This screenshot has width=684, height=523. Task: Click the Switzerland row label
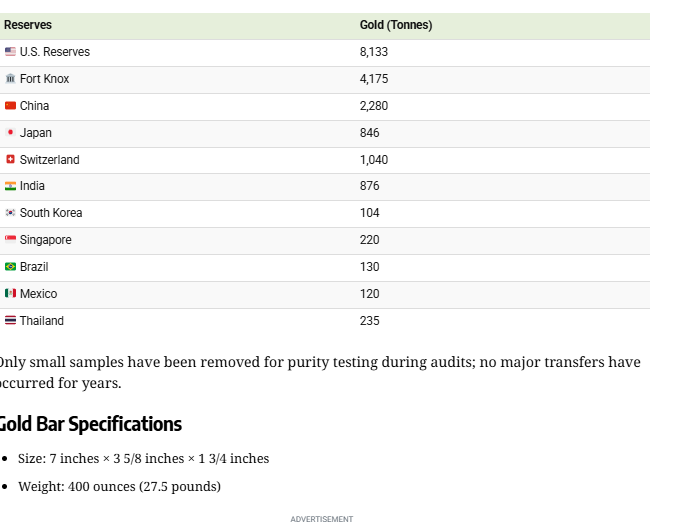click(x=49, y=160)
